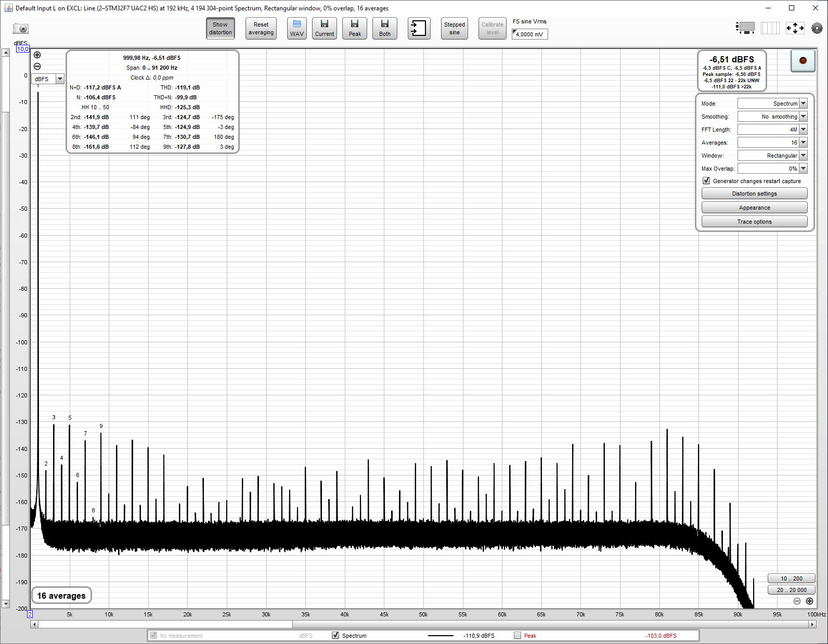Open the Smoothing dropdown
The width and height of the screenshot is (828, 644).
coord(772,117)
